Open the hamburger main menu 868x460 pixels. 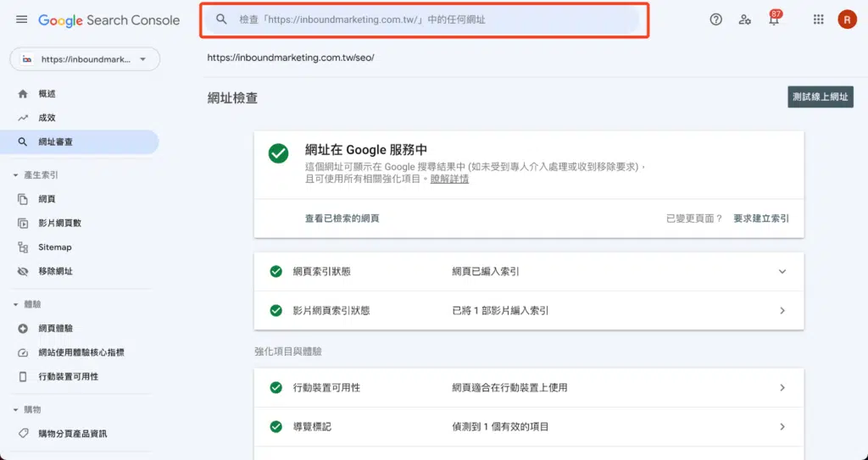point(21,20)
